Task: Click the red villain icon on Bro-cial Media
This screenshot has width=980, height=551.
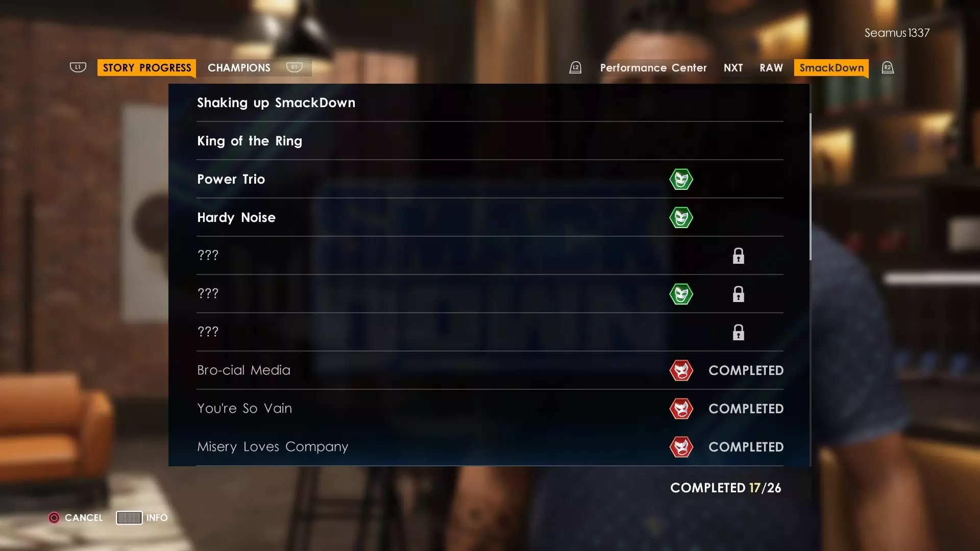Action: (x=681, y=370)
